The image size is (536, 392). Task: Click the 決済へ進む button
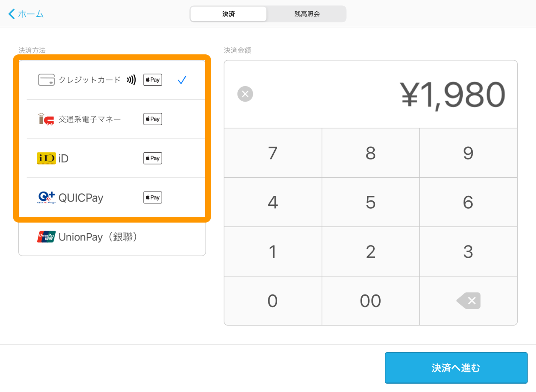tap(456, 368)
